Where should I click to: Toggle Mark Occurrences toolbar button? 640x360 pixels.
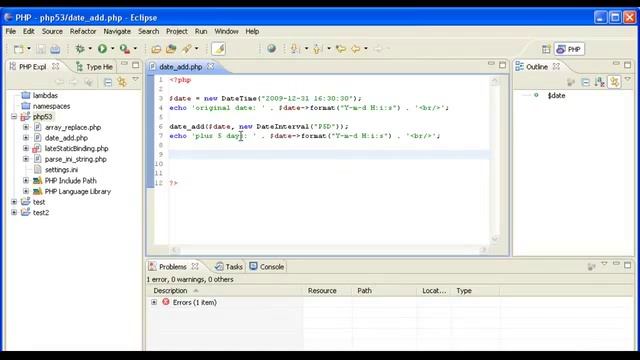coord(218,49)
